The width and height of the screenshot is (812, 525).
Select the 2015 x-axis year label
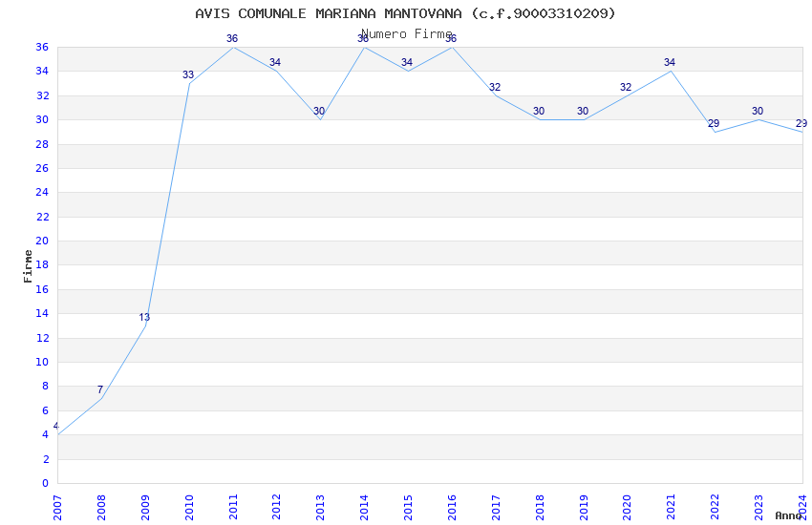pos(408,508)
